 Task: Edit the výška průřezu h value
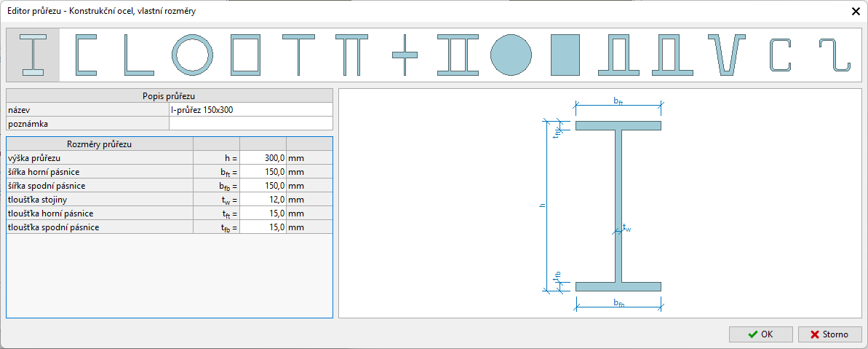[x=263, y=157]
